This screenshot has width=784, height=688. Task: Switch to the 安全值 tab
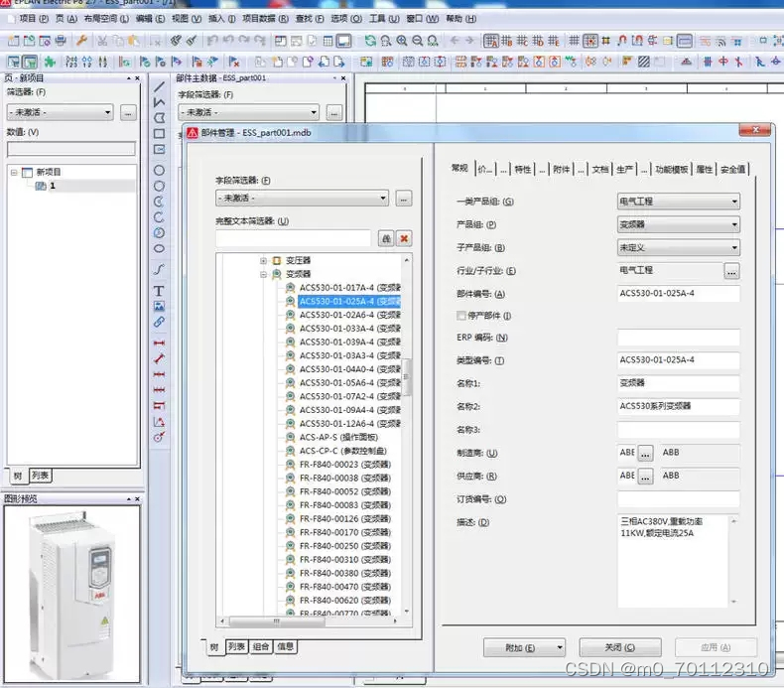(x=732, y=169)
